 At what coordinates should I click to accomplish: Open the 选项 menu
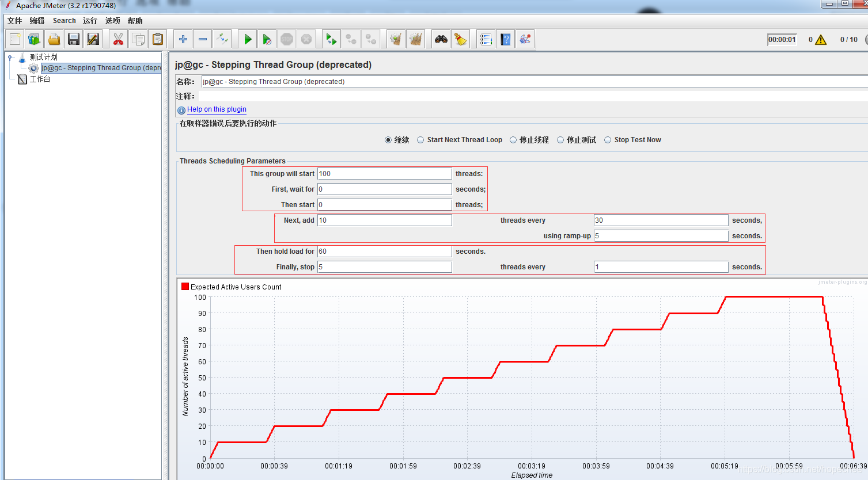pos(112,21)
